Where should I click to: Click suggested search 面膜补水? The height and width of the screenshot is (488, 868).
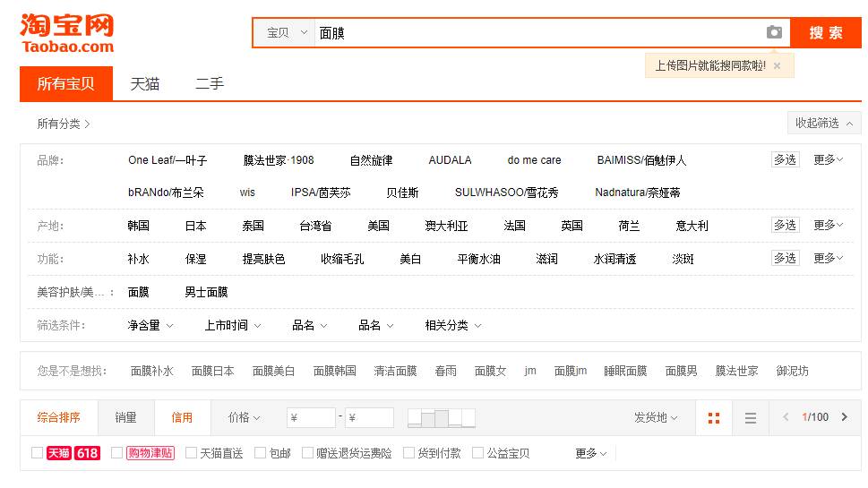[x=151, y=371]
